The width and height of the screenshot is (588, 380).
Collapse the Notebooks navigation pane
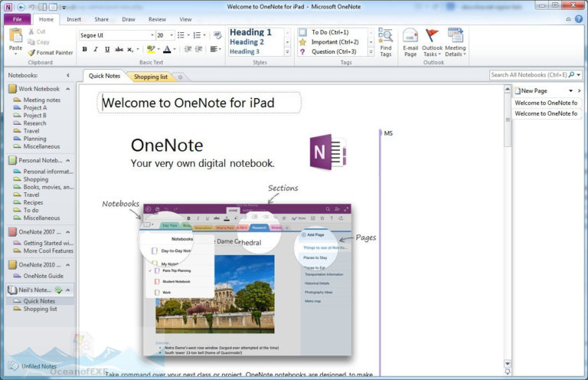click(68, 75)
